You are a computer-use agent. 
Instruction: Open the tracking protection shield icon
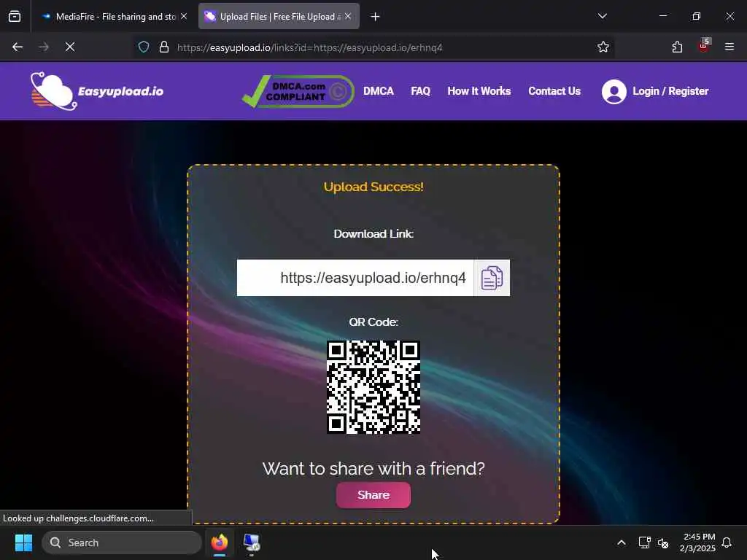click(x=144, y=47)
